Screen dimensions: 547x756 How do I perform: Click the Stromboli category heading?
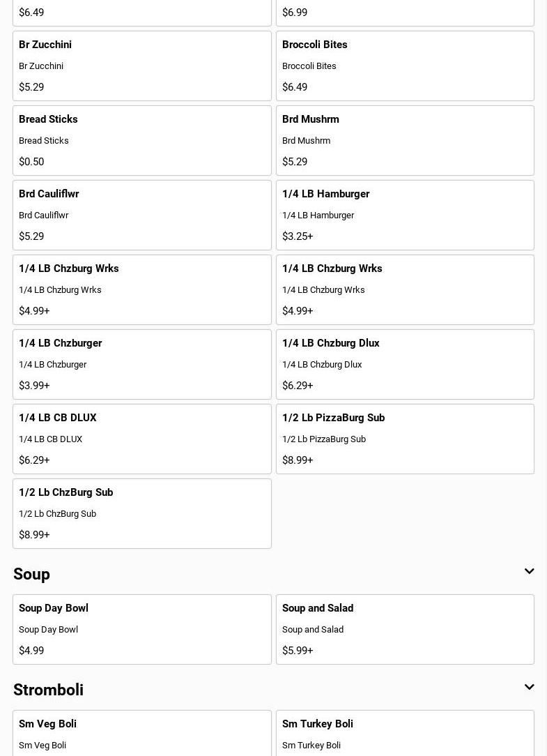coord(48,690)
